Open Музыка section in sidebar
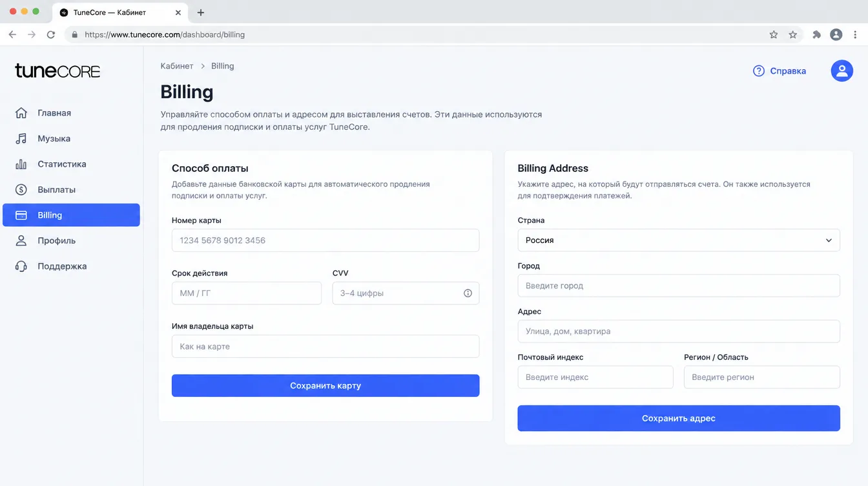Image resolution: width=868 pixels, height=486 pixels. (71, 138)
